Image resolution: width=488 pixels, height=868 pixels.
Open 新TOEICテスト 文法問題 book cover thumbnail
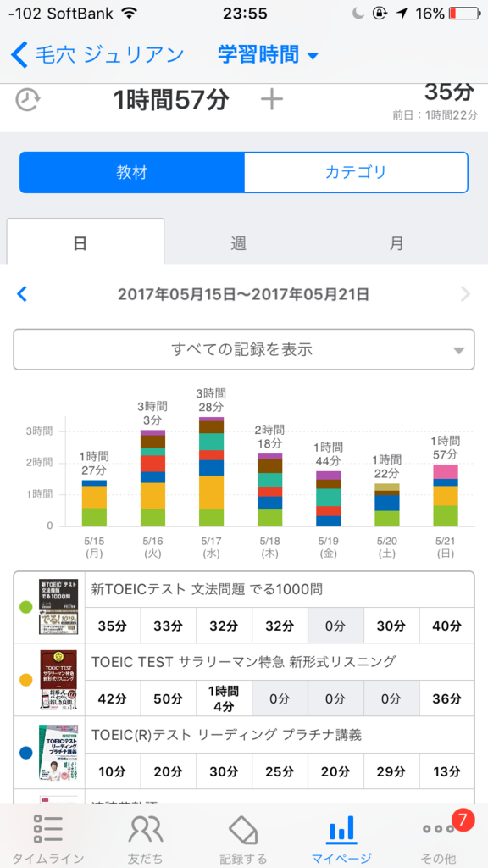point(58,607)
